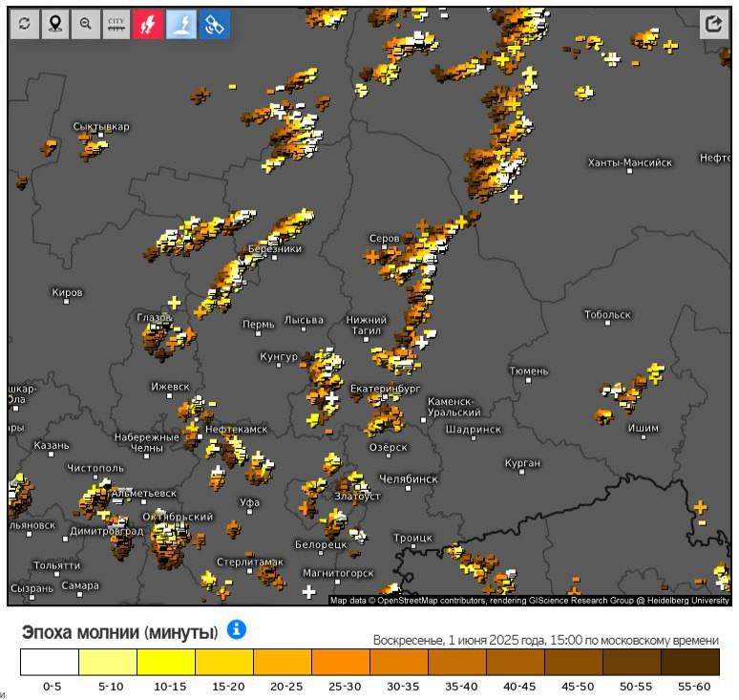Click the refresh map button
The height and width of the screenshot is (700, 739).
click(25, 25)
